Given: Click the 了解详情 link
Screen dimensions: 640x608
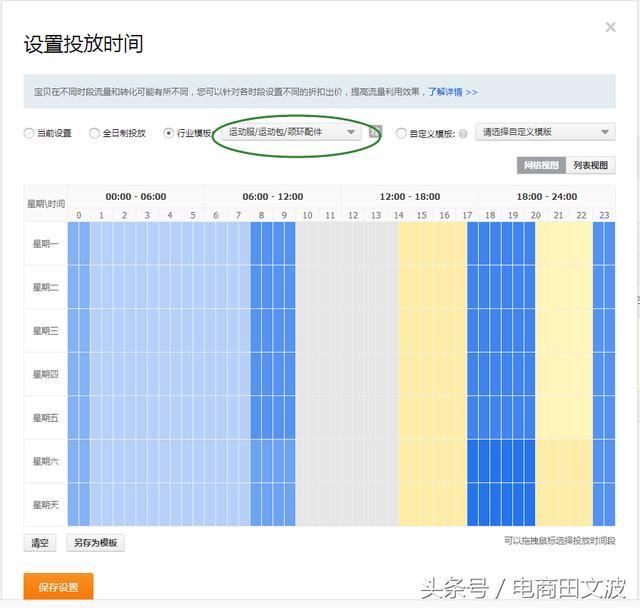Looking at the screenshot, I should 452,92.
